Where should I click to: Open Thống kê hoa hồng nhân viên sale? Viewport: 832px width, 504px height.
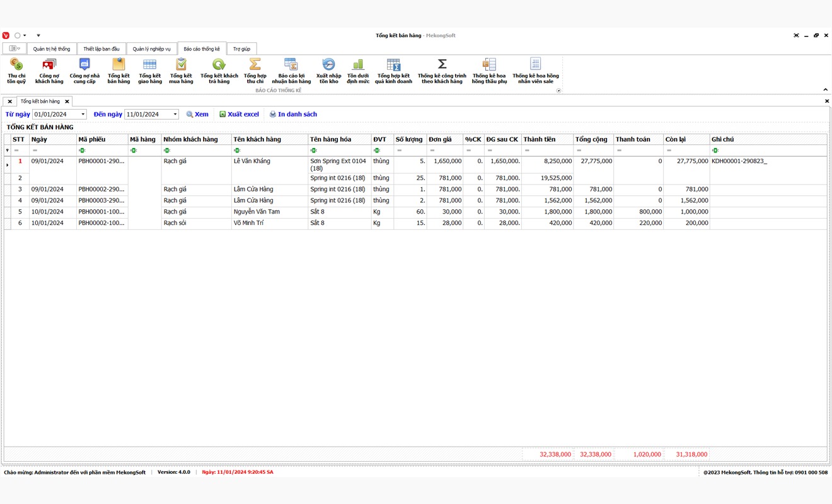pyautogui.click(x=535, y=70)
